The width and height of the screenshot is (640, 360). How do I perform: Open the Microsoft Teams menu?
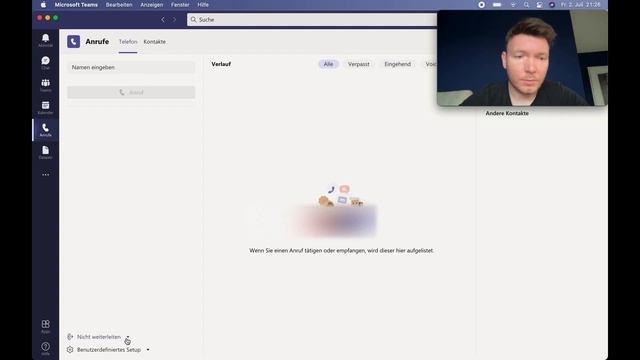pos(76,5)
